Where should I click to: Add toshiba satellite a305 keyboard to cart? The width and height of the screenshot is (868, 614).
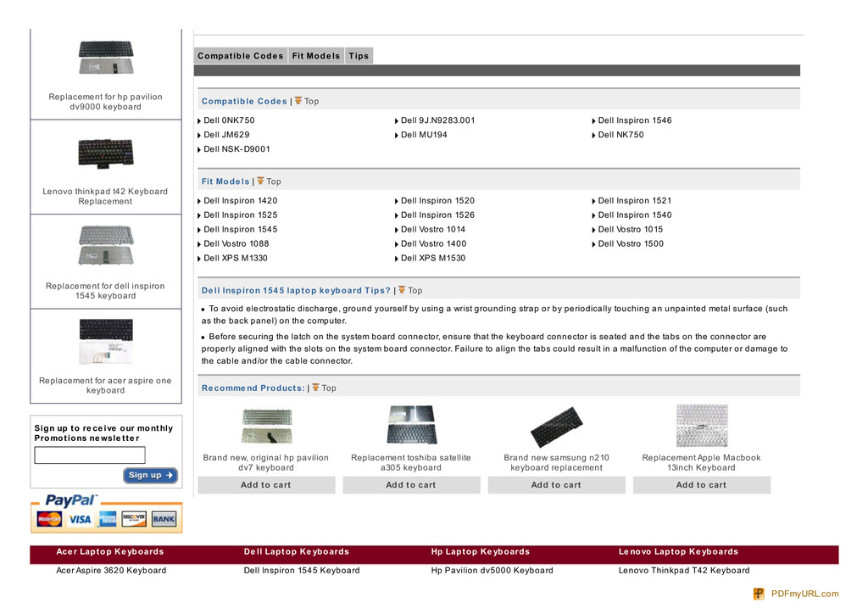click(x=411, y=485)
